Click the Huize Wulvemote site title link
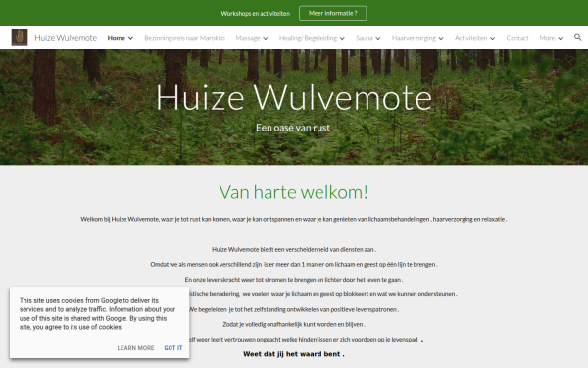 point(66,38)
